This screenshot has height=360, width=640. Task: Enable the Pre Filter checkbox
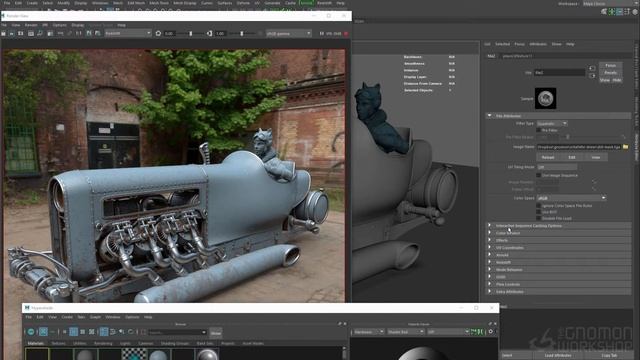click(x=538, y=130)
